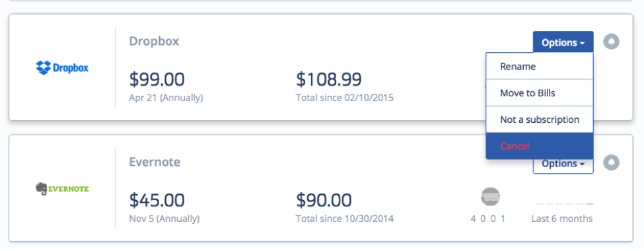Screen dimensions: 644x251
Task: Click the American Express card icon
Action: [490, 196]
